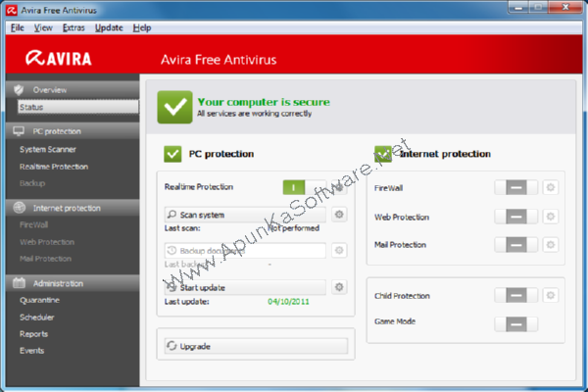Screen dimensions: 588x392
Task: Collapse the Overview sidebar section header
Action: coord(73,90)
